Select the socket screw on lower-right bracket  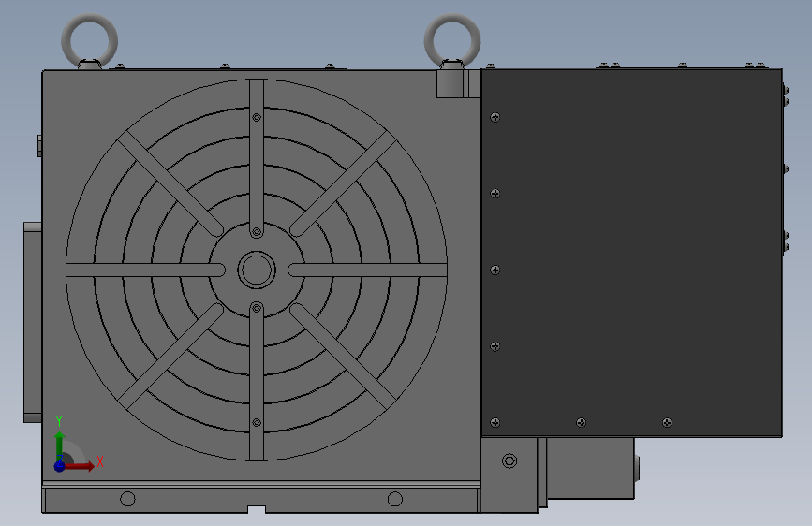(509, 460)
